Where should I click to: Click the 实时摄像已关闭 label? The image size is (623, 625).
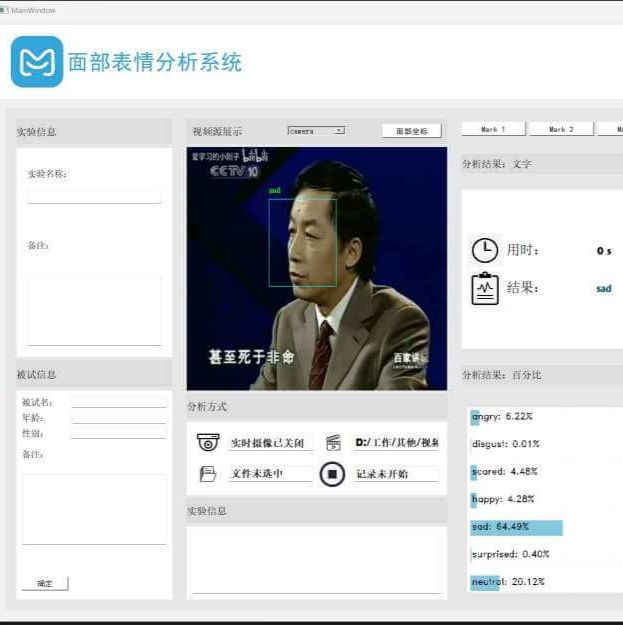267,443
